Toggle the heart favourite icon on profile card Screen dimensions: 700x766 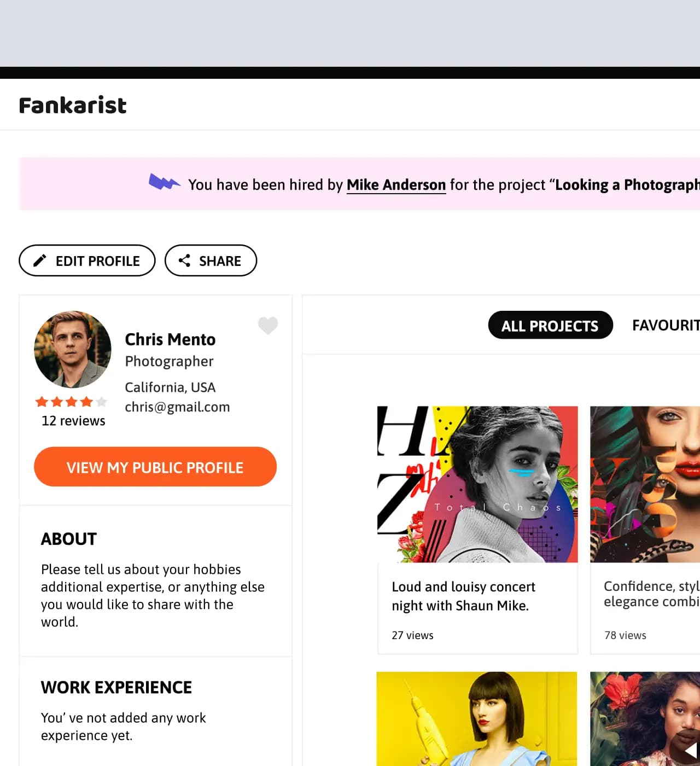coord(268,325)
